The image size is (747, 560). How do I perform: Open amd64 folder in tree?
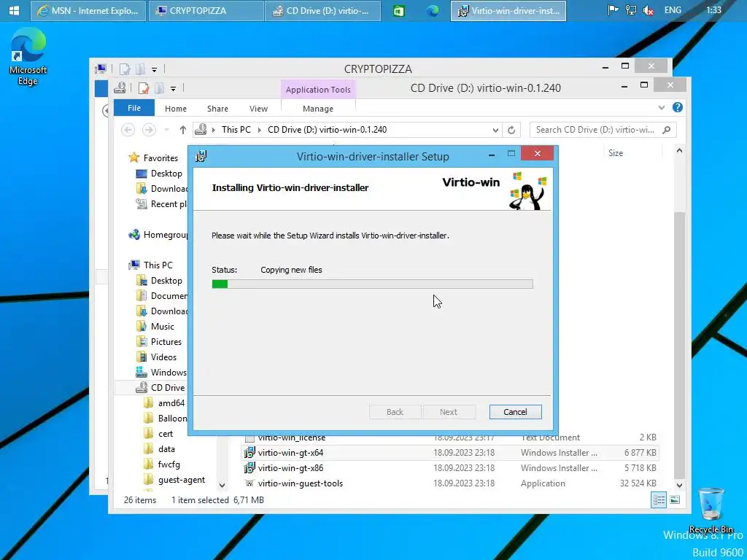click(171, 402)
